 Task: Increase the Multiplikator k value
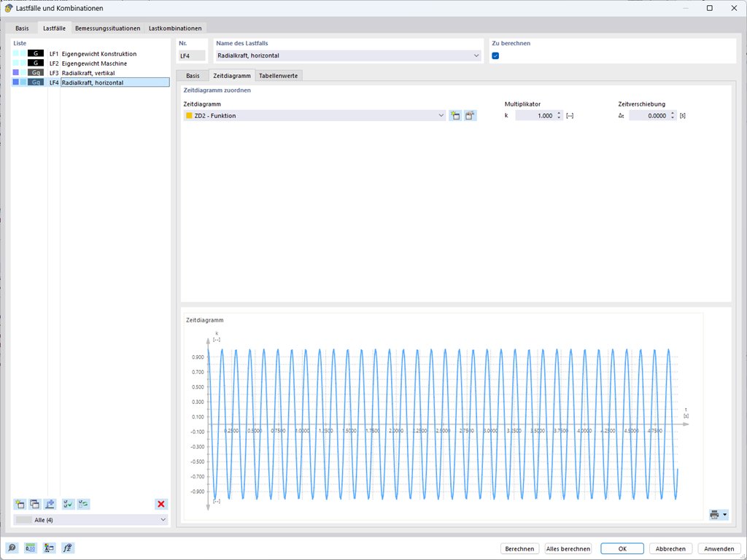(559, 113)
